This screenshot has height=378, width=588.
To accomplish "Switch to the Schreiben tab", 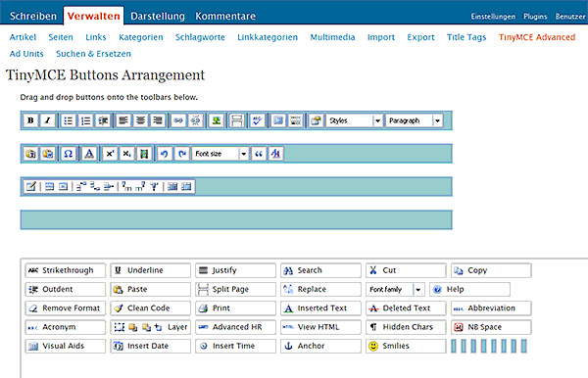I will (33, 16).
